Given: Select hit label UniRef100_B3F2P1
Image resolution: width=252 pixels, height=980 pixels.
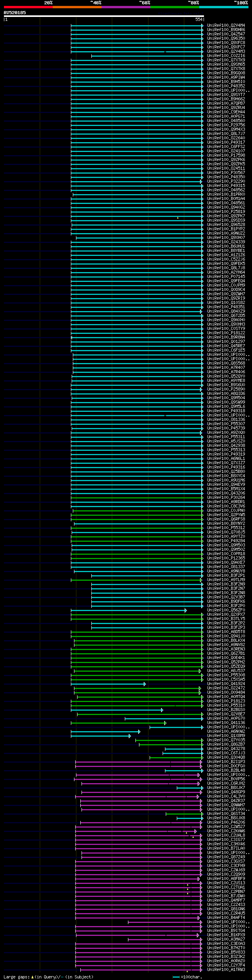Looking at the screenshot, I should [x=226, y=576].
